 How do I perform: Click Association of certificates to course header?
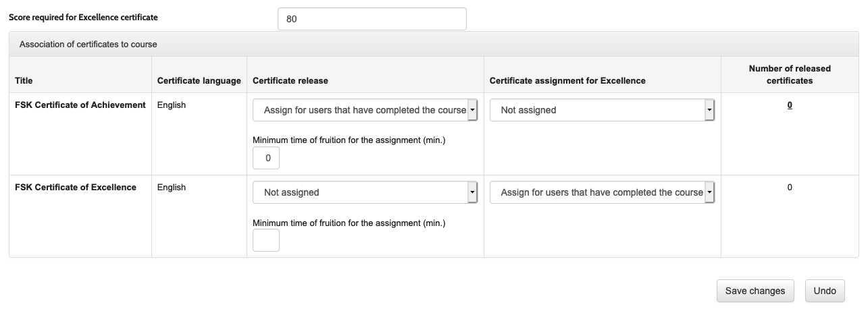coord(88,45)
